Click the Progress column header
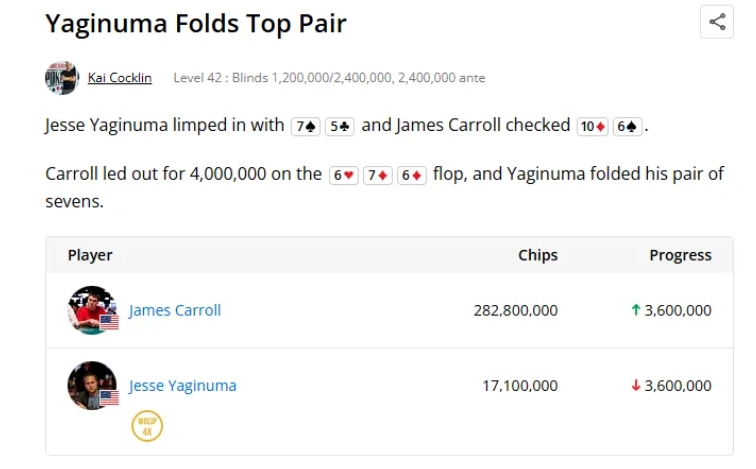The height and width of the screenshot is (469, 756). 680,255
